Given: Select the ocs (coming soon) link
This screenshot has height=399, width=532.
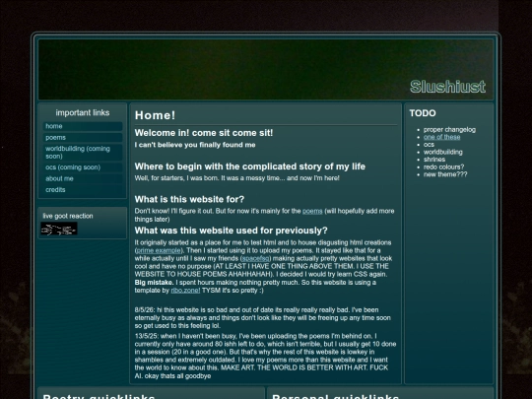Looking at the screenshot, I should [83, 167].
